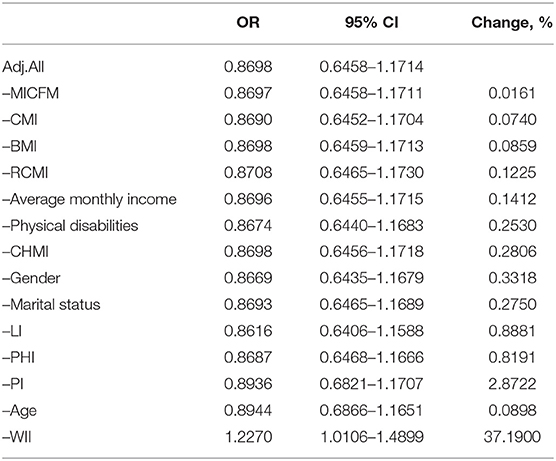Image resolution: width=556 pixels, height=461 pixels.
Task: Select the –Marital status row label
Action: coord(51,305)
